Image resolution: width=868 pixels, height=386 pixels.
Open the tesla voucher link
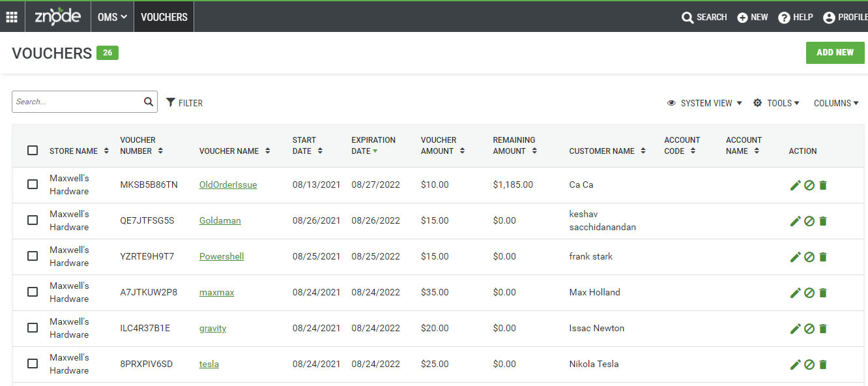[209, 364]
